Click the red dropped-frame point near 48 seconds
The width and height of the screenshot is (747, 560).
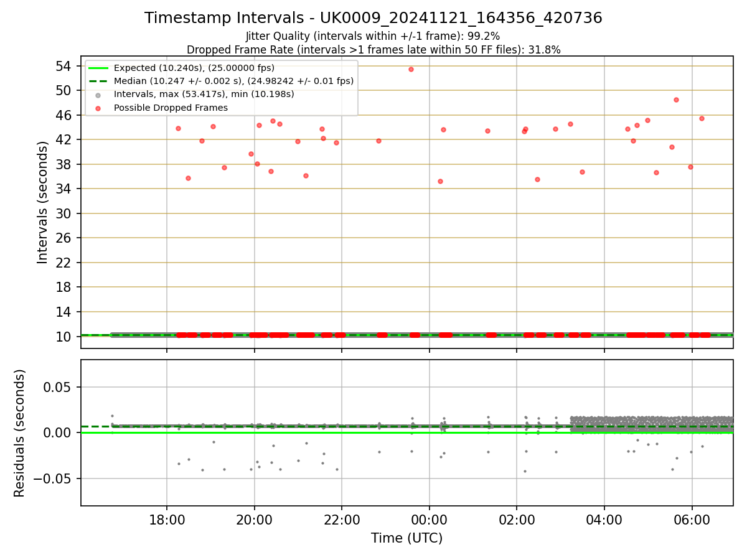pyautogui.click(x=676, y=100)
